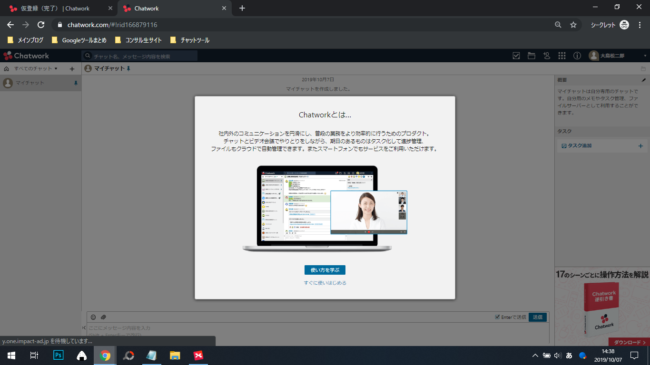Go back in the browser

(10, 25)
